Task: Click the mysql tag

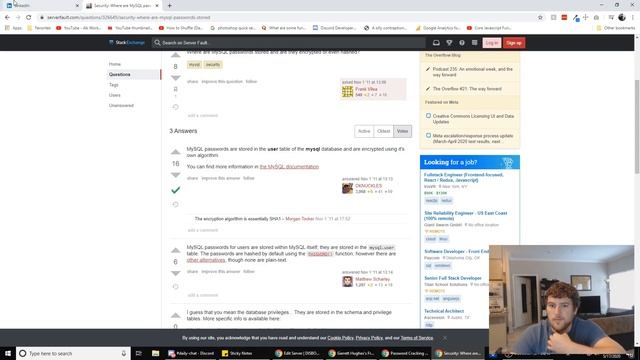Action: 194,64
